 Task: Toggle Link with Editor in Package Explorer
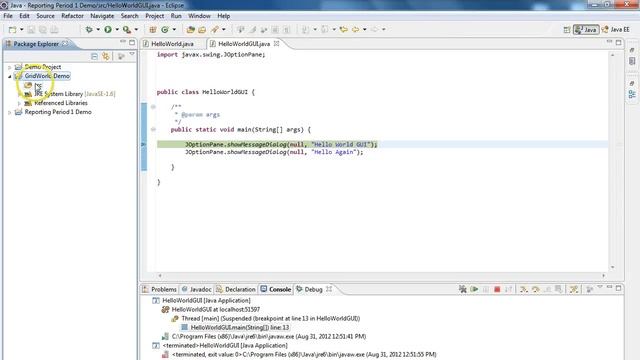click(106, 56)
